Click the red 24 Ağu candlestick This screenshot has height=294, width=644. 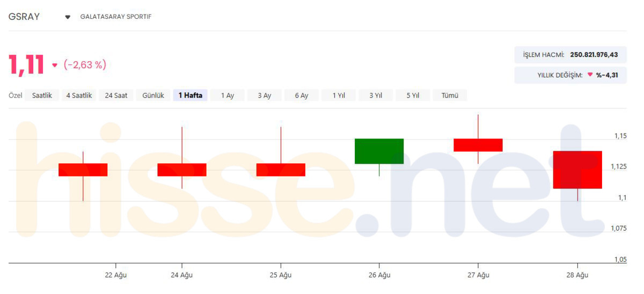coord(182,170)
